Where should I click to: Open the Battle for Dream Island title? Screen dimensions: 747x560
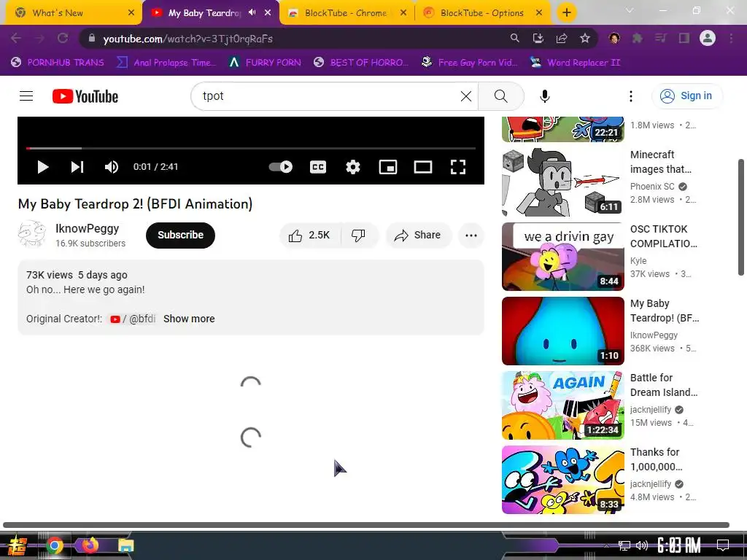click(x=664, y=385)
